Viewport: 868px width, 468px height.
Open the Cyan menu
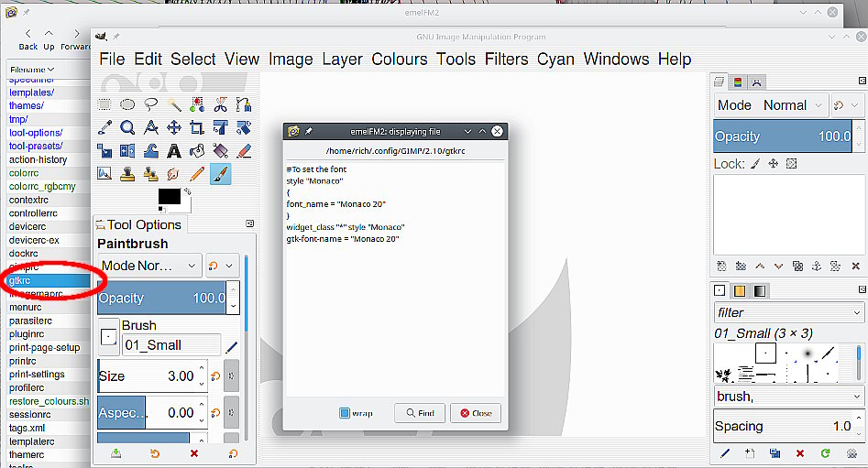(555, 59)
